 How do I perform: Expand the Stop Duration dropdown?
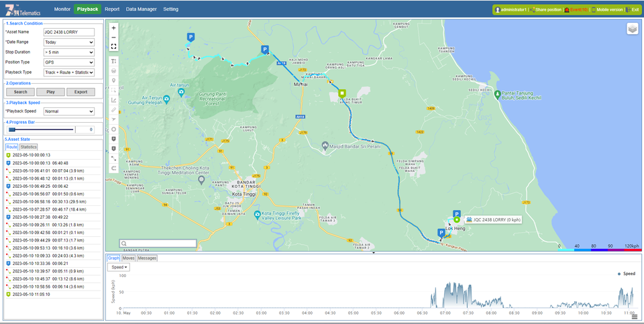click(68, 52)
